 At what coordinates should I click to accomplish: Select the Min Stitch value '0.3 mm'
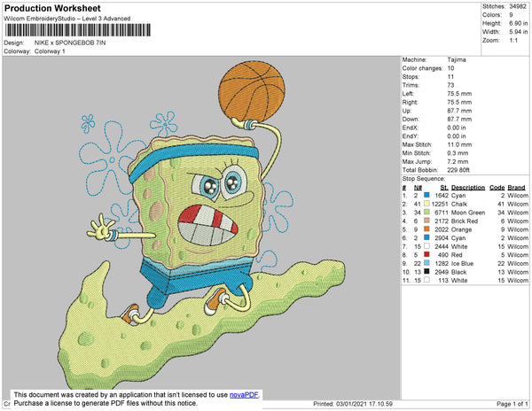[458, 153]
